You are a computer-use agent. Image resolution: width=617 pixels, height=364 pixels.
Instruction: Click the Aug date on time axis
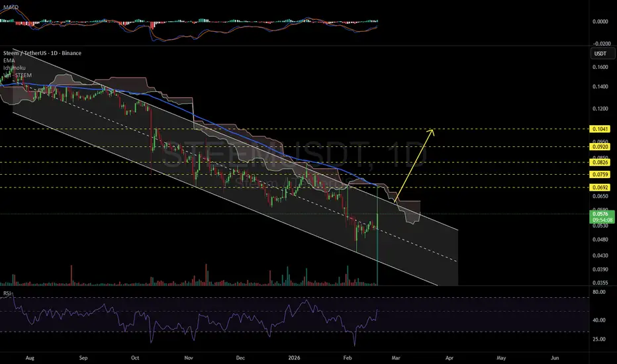pyautogui.click(x=30, y=358)
